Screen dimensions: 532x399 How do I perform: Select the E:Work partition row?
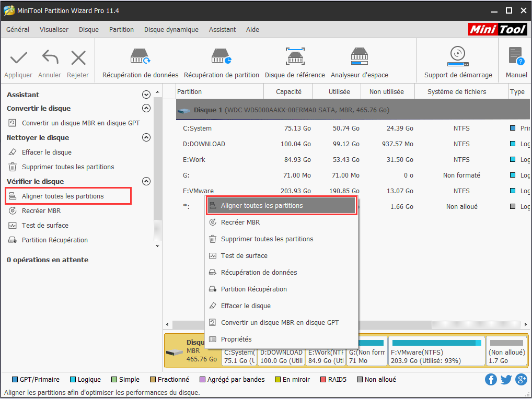353,159
